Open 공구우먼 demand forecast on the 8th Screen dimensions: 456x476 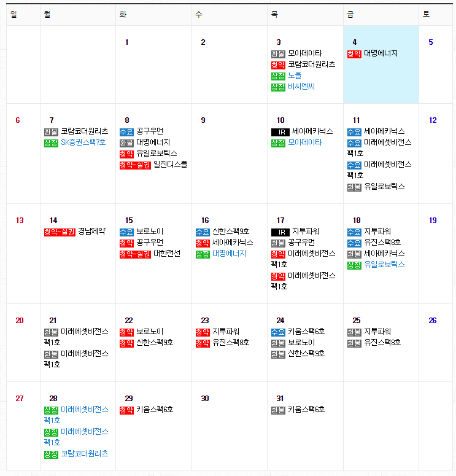tap(150, 131)
